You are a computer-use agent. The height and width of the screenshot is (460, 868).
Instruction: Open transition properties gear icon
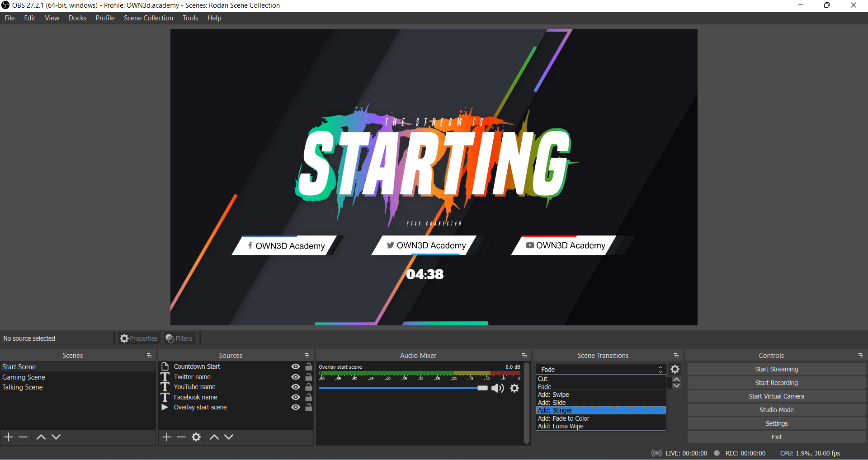[675, 369]
